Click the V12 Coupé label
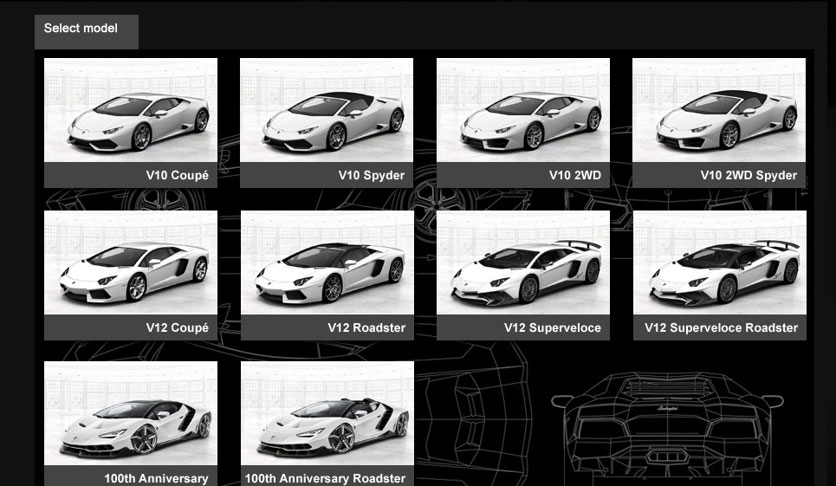 (x=177, y=328)
